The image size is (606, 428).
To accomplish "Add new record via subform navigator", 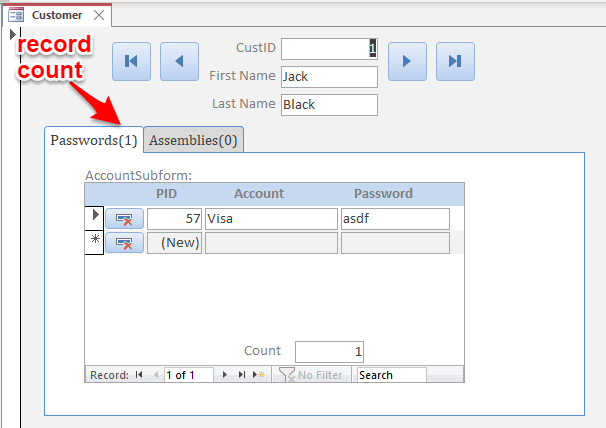I will [259, 375].
